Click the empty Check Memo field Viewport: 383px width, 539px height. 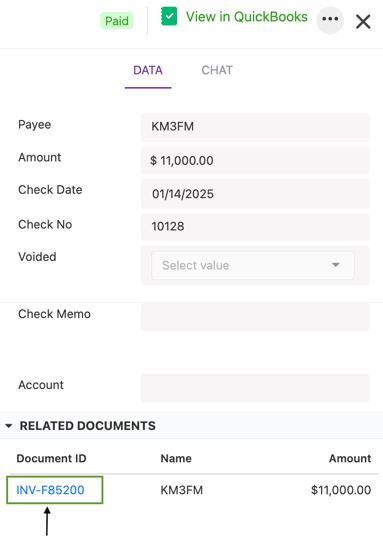tap(255, 317)
